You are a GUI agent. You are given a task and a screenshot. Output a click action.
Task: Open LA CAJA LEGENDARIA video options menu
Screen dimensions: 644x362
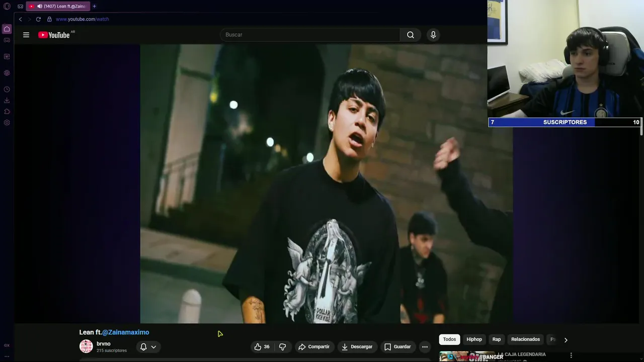[x=571, y=355]
